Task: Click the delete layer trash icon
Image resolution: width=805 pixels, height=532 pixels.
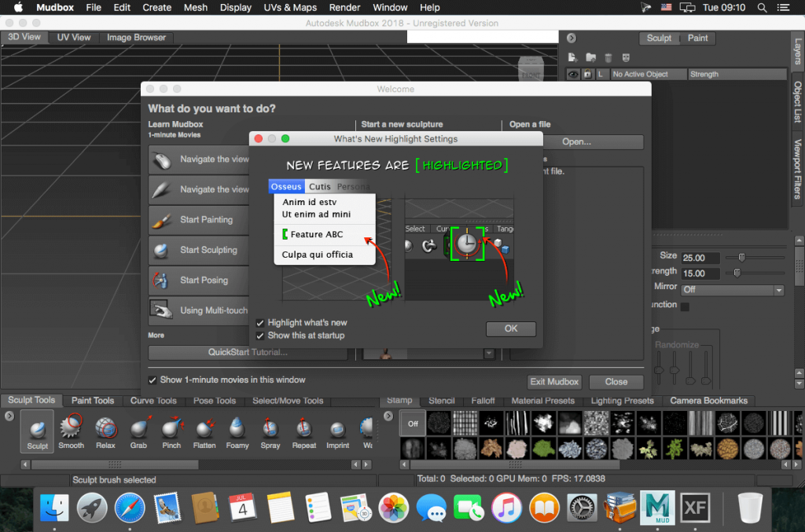Action: [x=608, y=57]
